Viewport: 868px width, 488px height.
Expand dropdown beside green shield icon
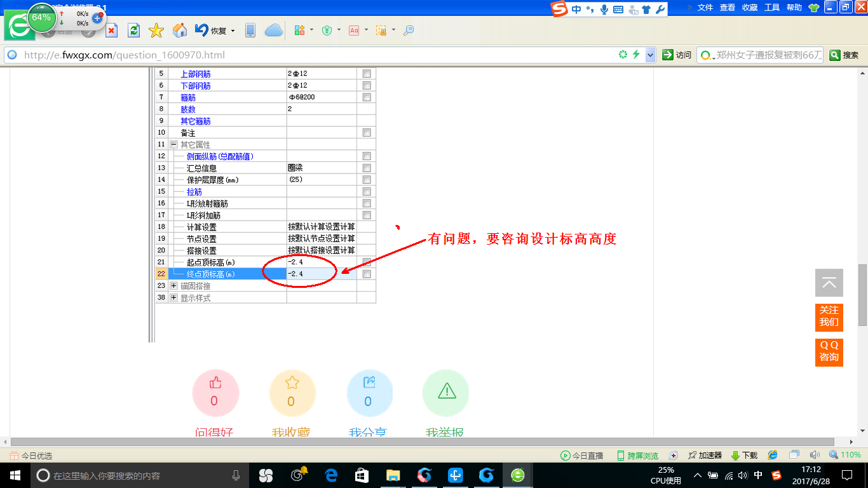click(339, 30)
